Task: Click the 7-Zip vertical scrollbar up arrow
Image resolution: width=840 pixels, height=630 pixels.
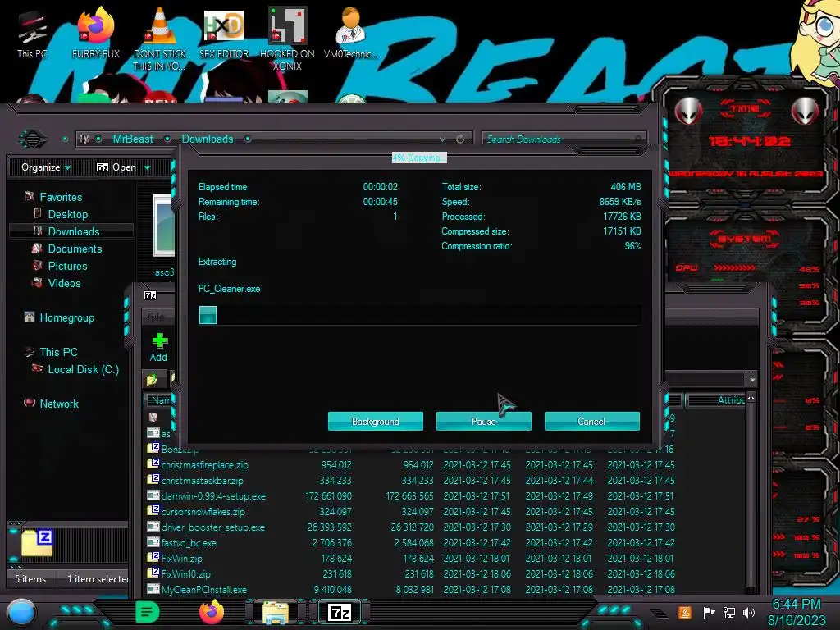Action: [x=751, y=398]
